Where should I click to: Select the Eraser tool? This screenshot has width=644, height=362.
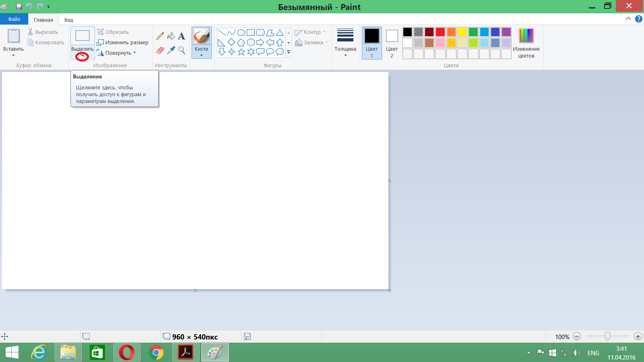160,50
